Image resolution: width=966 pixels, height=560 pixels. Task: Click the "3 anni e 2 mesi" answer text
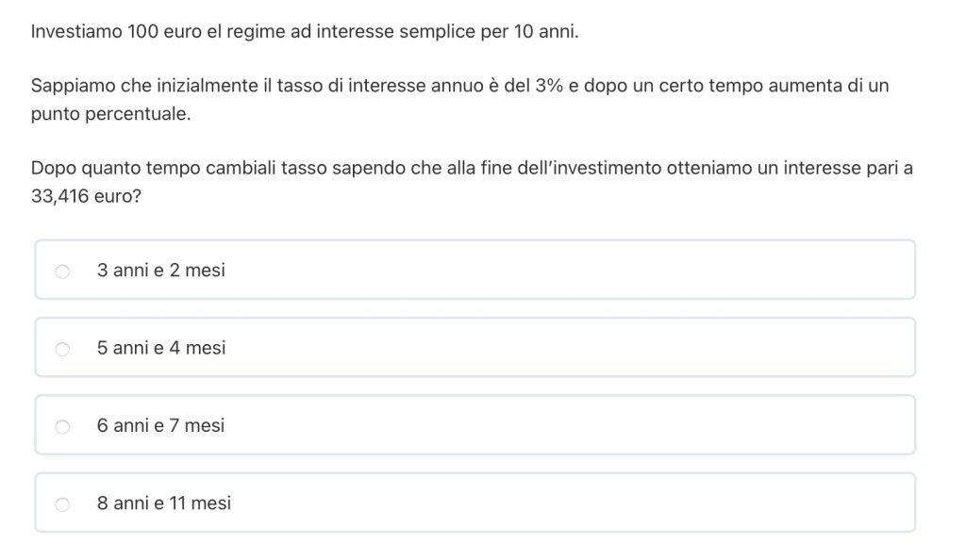[x=161, y=271]
